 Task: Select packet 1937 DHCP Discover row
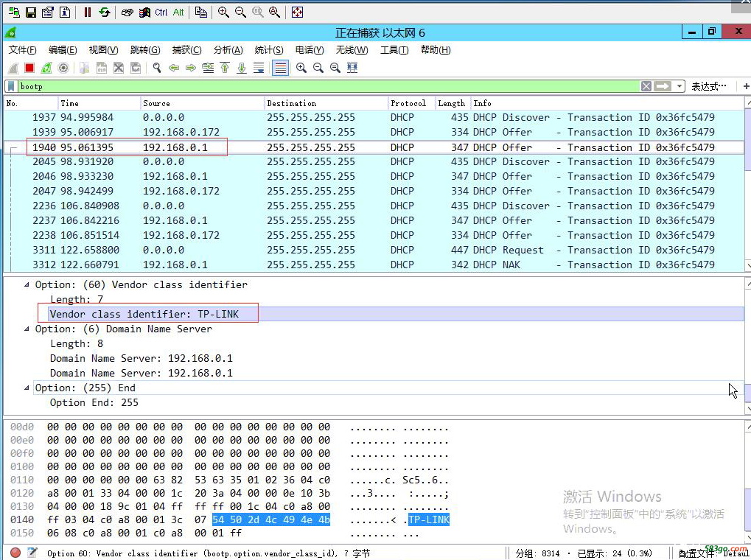pyautogui.click(x=374, y=117)
